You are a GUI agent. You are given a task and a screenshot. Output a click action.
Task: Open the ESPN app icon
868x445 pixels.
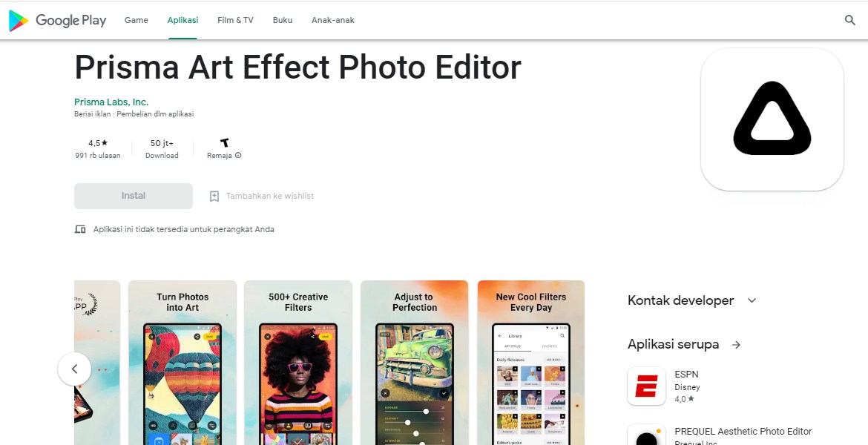click(646, 386)
